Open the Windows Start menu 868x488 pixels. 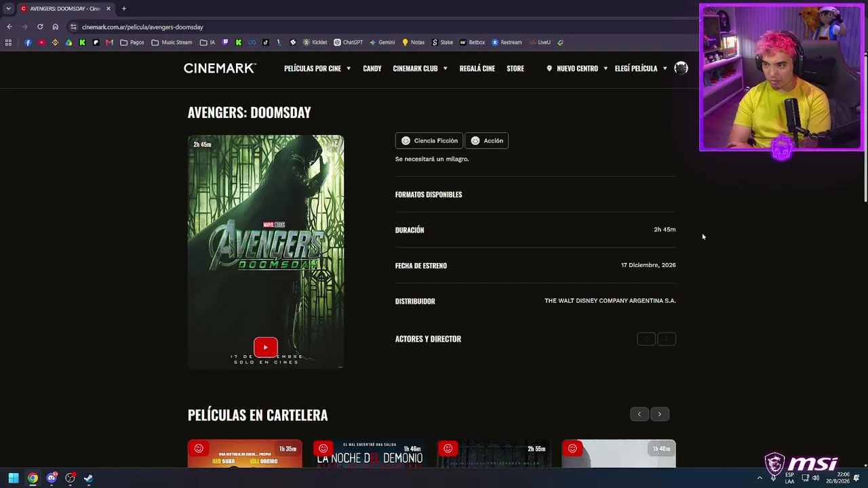pyautogui.click(x=13, y=478)
